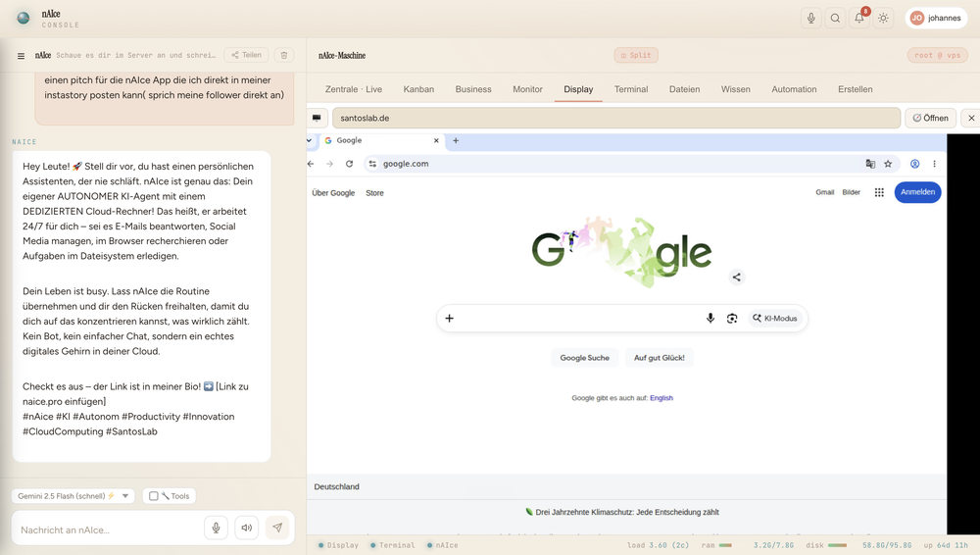The image size is (980, 555).
Task: Click the Google Suche button
Action: pos(584,358)
